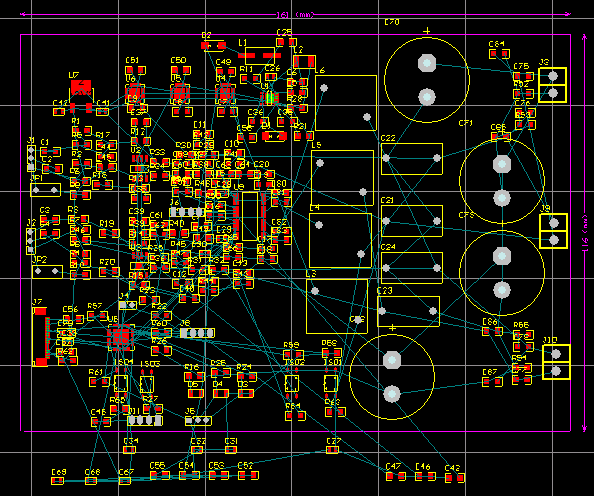Select the J9 terminal connector footprint
Screen dimensions: 594x496
pos(553,231)
